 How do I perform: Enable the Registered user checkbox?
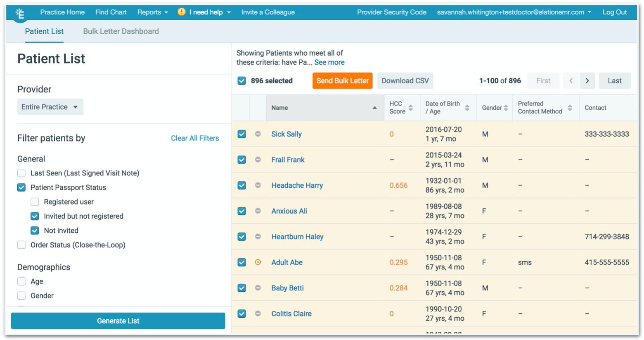coord(35,202)
